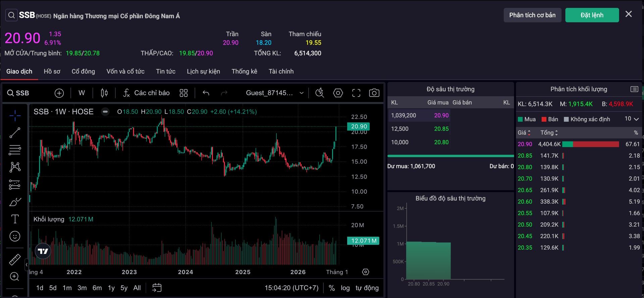Screen dimensions: 644x298
Task: Set chart range to 1m
Action: [67, 288]
